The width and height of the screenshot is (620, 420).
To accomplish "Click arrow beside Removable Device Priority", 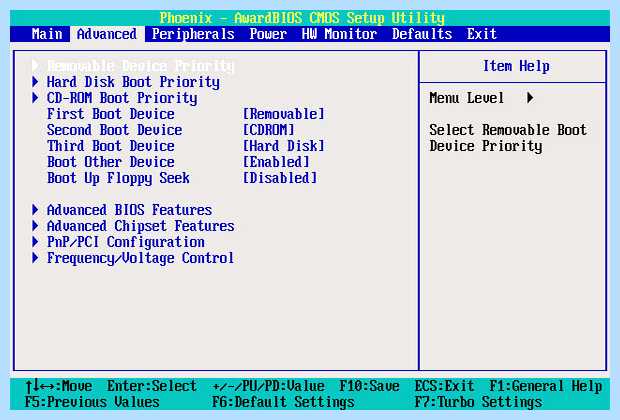I will [x=36, y=66].
